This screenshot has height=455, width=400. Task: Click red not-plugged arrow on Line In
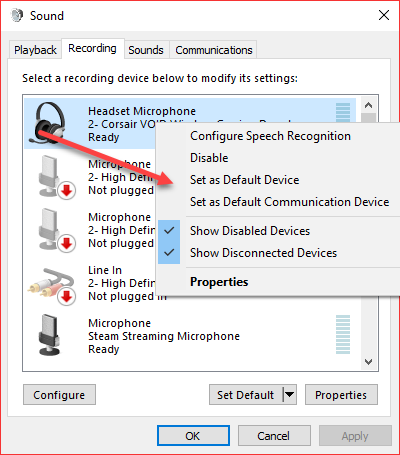pos(67,296)
